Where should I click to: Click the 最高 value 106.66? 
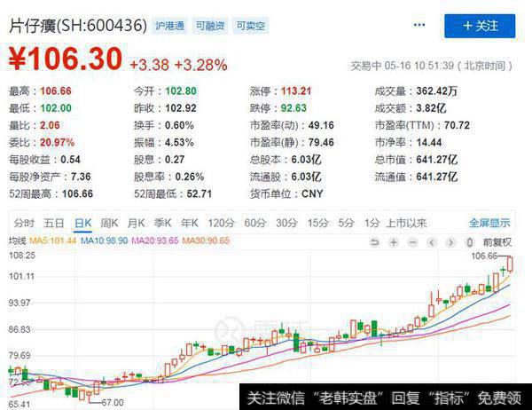[56, 91]
